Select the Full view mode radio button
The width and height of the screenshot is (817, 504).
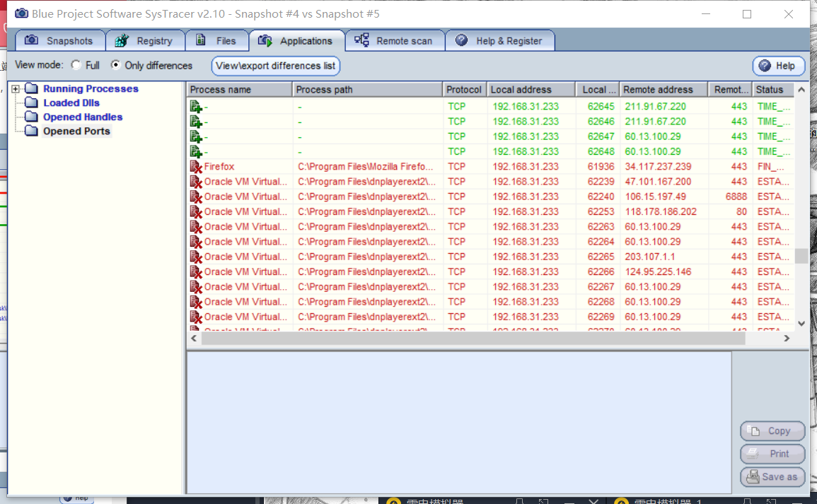click(x=76, y=65)
